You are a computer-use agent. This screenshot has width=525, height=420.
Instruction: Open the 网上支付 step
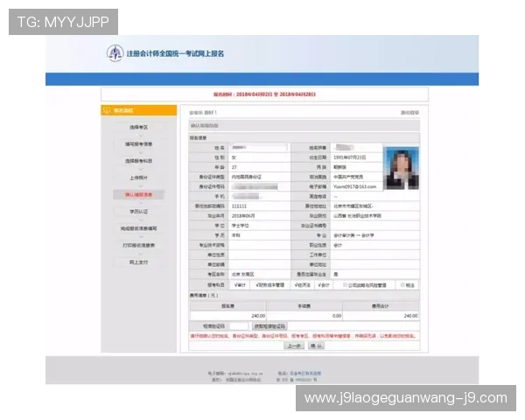coord(139,262)
